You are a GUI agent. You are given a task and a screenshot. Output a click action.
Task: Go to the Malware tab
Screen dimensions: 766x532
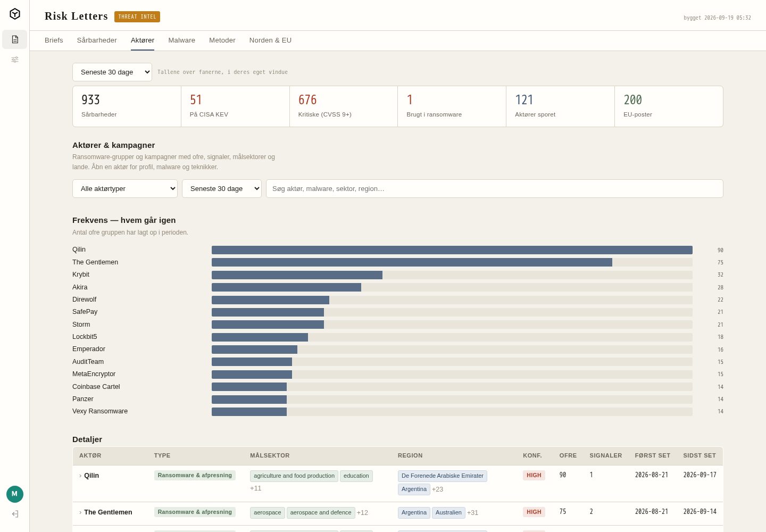182,40
